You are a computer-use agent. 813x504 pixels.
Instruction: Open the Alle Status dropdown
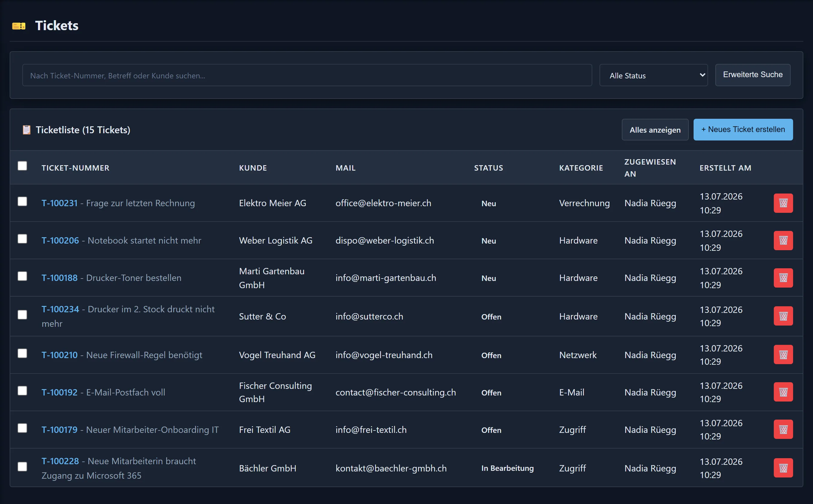tap(653, 75)
